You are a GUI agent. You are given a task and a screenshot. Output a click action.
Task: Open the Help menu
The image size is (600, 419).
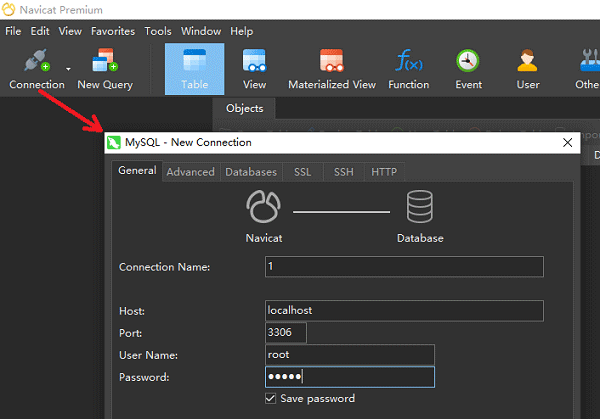pos(241,31)
